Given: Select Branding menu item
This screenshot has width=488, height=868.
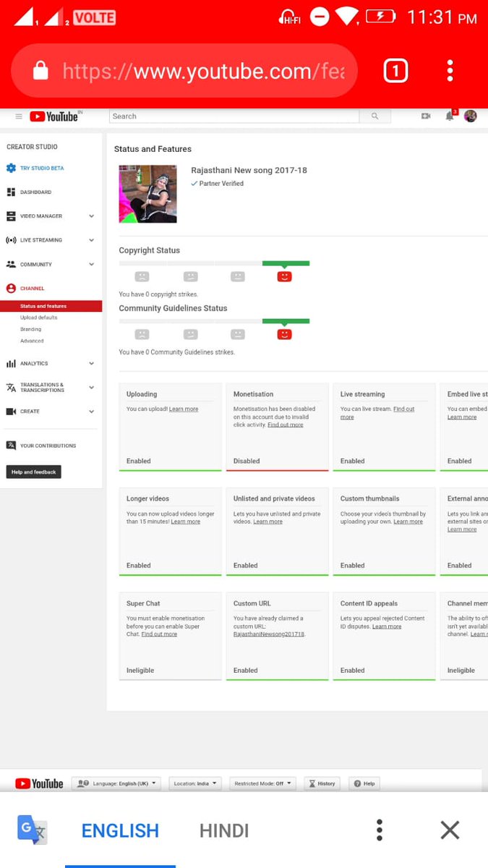Looking at the screenshot, I should click(x=30, y=329).
